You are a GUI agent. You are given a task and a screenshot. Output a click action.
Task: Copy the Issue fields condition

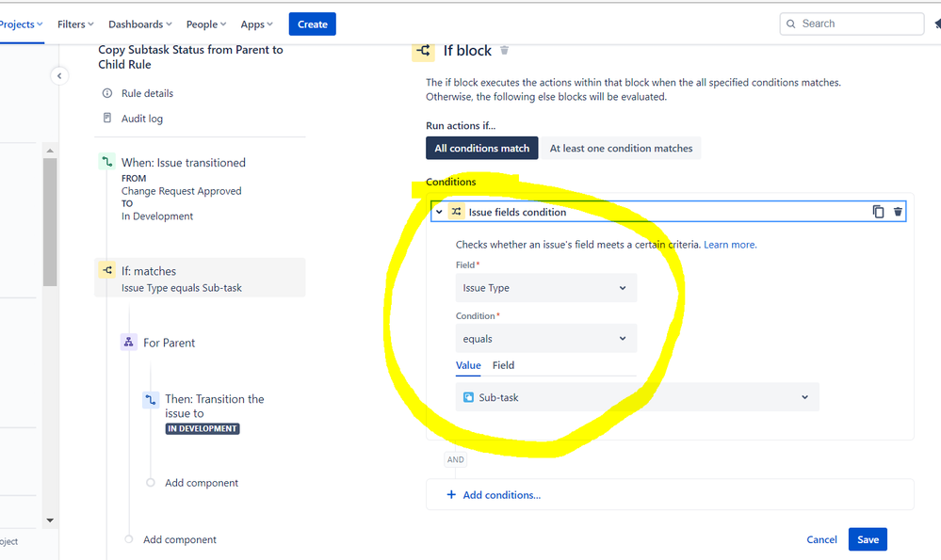click(878, 212)
